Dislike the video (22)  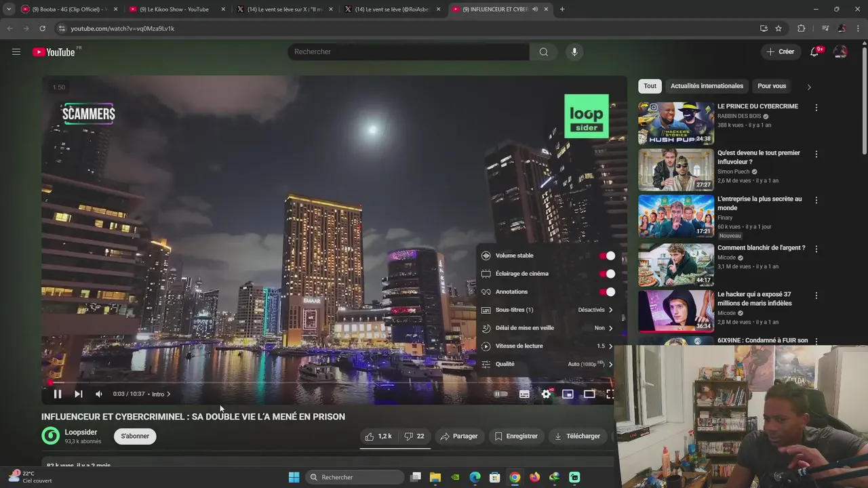pyautogui.click(x=414, y=436)
